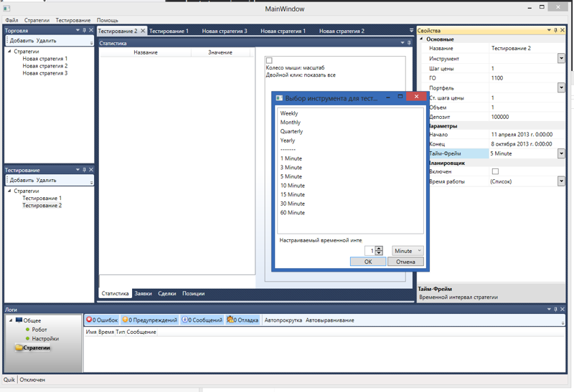
Task: Open the Стратегии menu
Action: point(37,21)
